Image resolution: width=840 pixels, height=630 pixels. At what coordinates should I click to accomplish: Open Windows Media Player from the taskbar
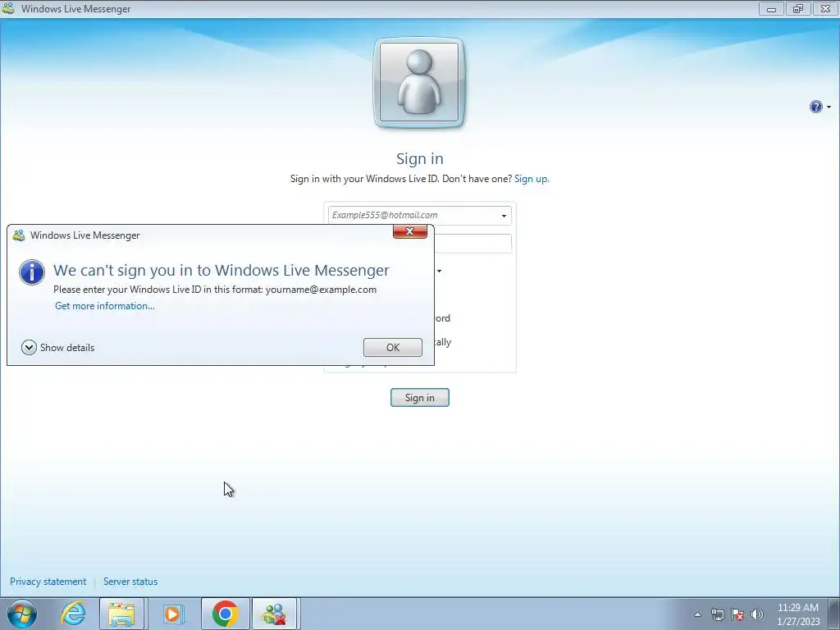point(172,614)
